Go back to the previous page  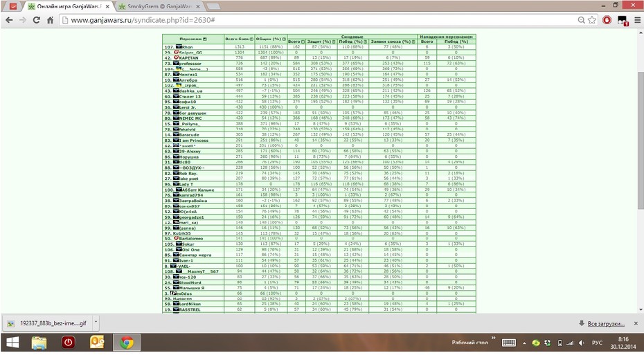coord(9,19)
